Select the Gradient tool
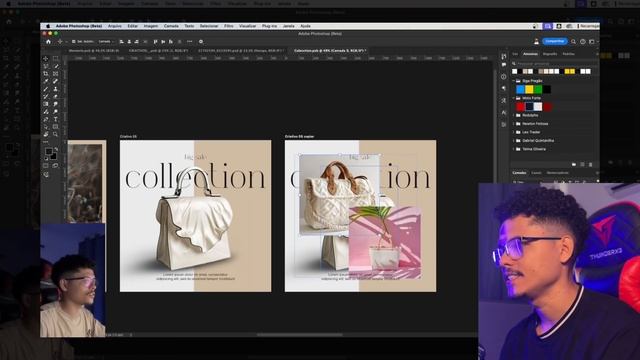The image size is (640, 360). click(46, 104)
